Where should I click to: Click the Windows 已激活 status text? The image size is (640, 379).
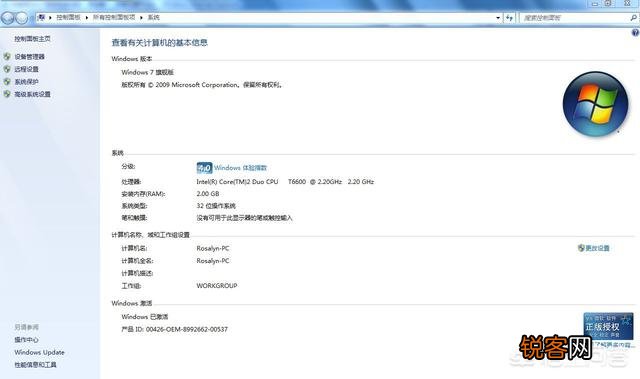tap(144, 317)
